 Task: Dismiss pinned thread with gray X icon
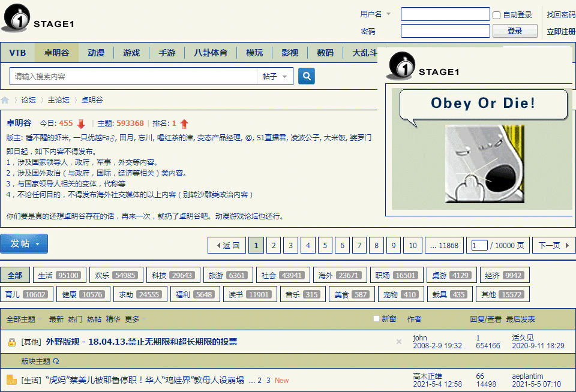point(399,342)
